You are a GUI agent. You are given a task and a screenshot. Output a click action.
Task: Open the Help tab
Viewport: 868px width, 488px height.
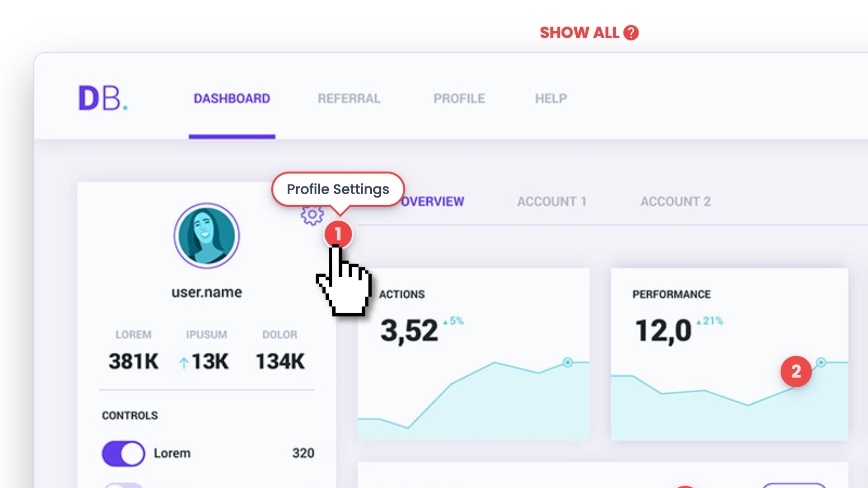(x=551, y=99)
